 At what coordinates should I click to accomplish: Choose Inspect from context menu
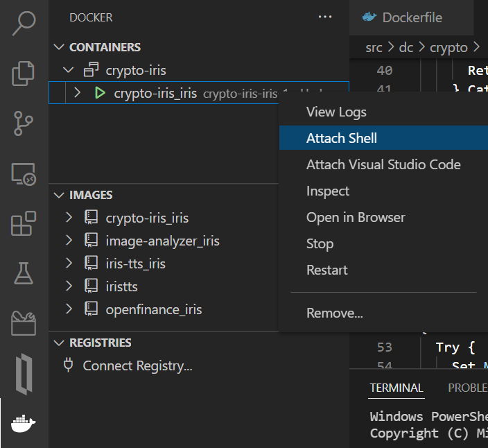pos(383,191)
